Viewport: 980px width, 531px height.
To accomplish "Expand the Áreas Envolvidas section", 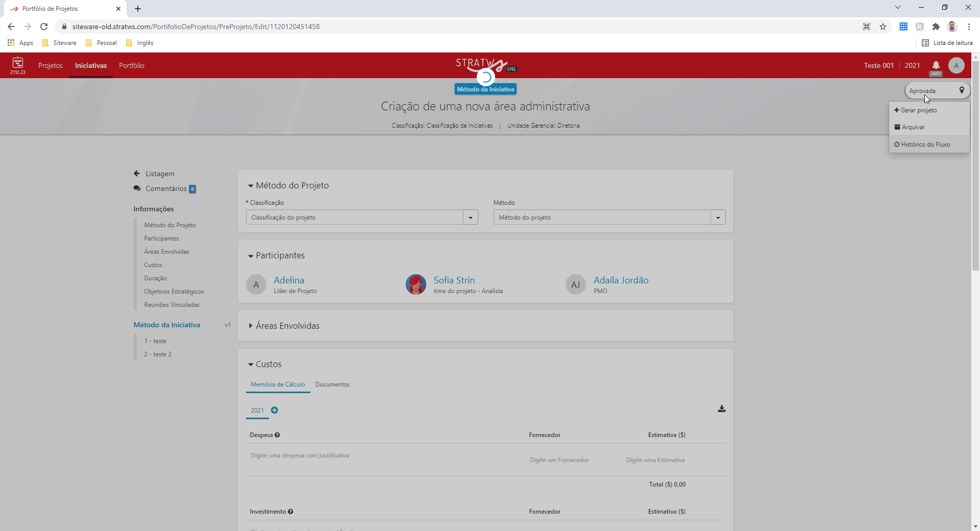I will 251,326.
